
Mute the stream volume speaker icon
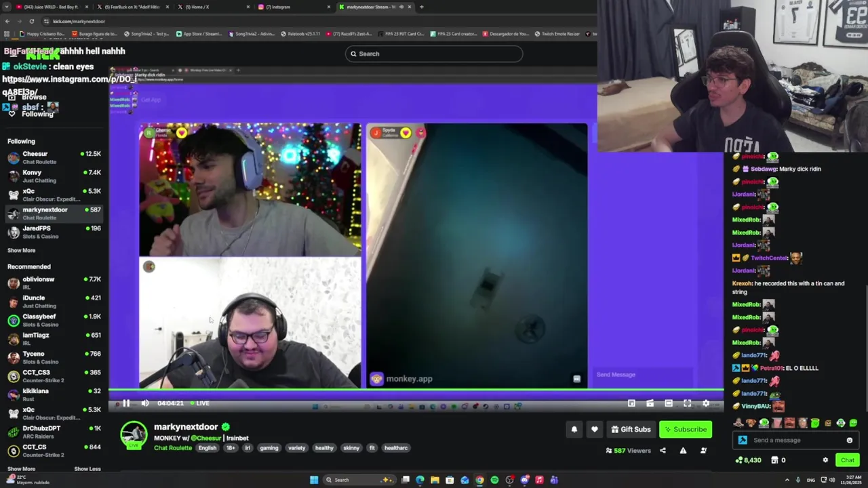(x=145, y=403)
